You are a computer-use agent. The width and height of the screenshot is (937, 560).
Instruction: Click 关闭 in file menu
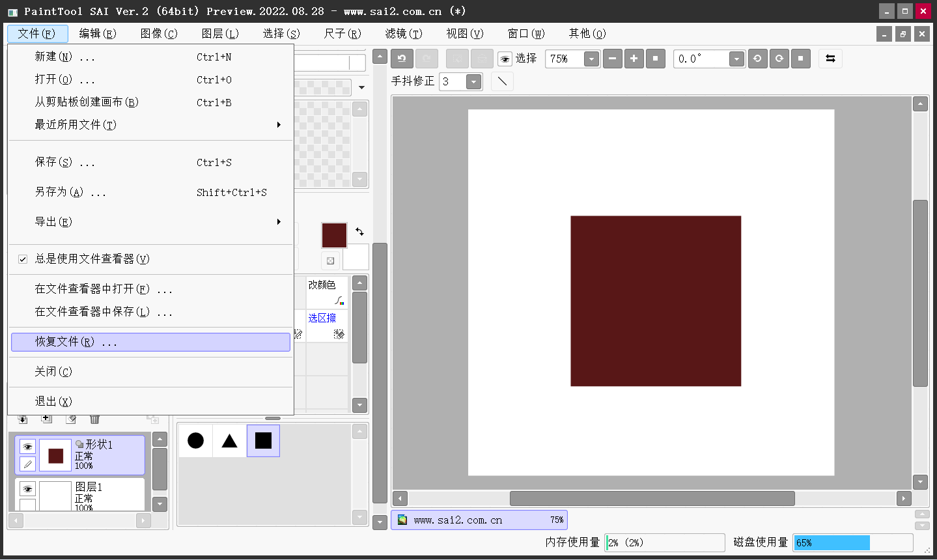pyautogui.click(x=150, y=372)
